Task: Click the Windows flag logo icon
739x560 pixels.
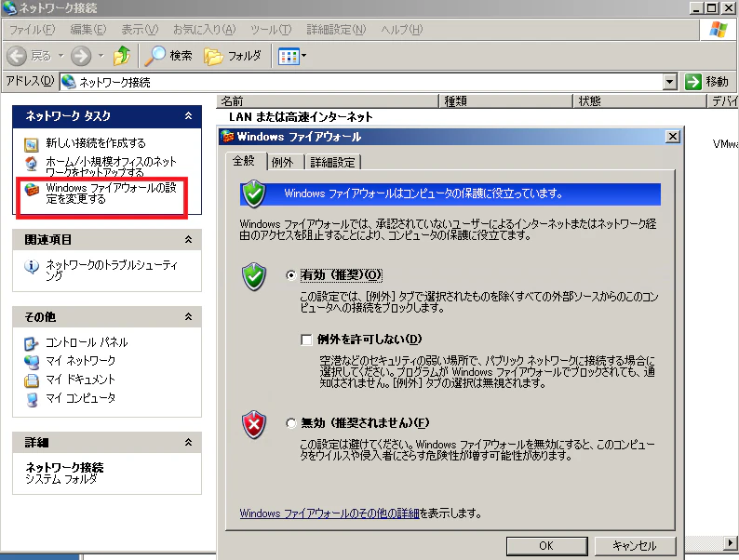Action: pos(718,30)
